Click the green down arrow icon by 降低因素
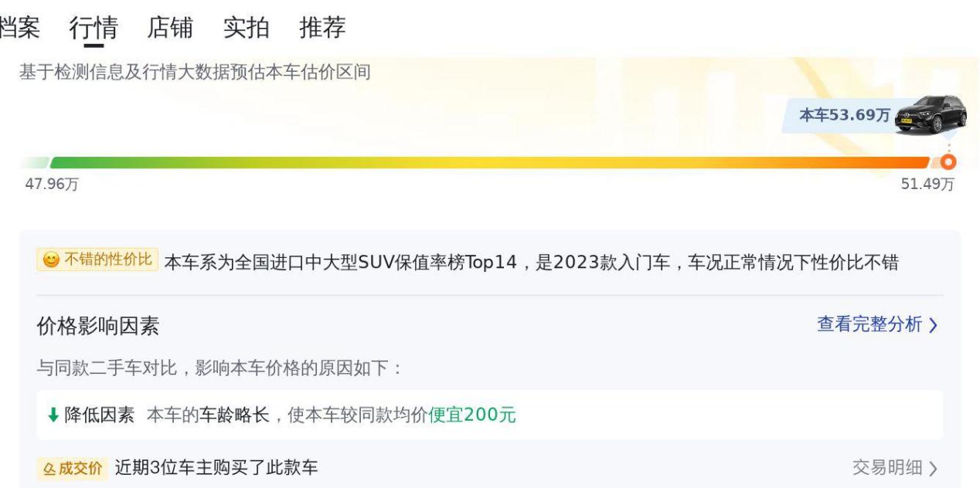The width and height of the screenshot is (980, 488). [53, 415]
